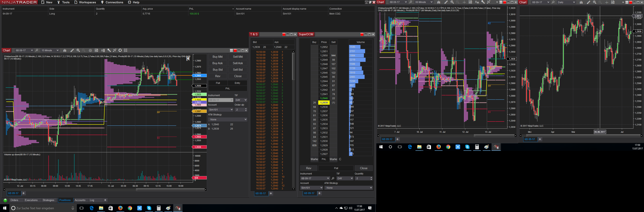
Task: Click Sell Bid button in Chart Trader
Action: coord(238,70)
